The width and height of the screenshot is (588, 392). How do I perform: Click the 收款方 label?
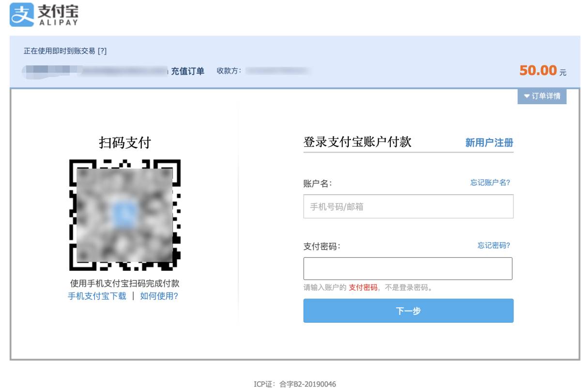(229, 71)
